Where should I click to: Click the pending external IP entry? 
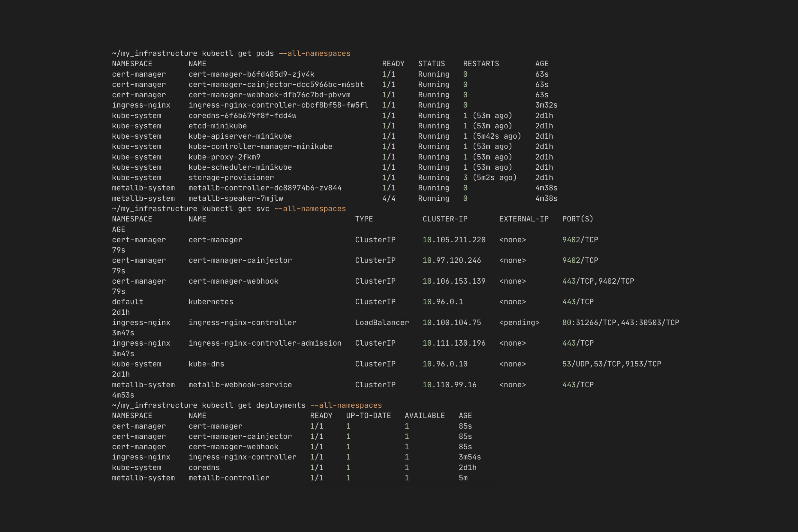point(520,322)
